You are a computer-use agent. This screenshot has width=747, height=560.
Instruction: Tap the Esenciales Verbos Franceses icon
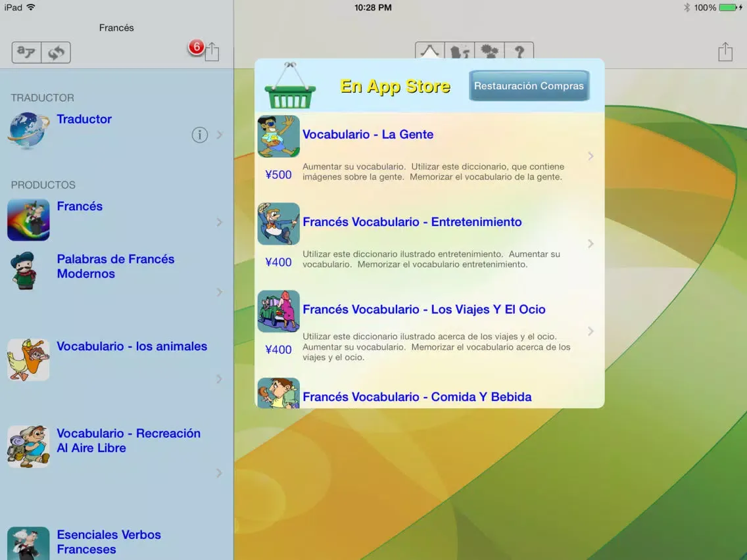[28, 544]
